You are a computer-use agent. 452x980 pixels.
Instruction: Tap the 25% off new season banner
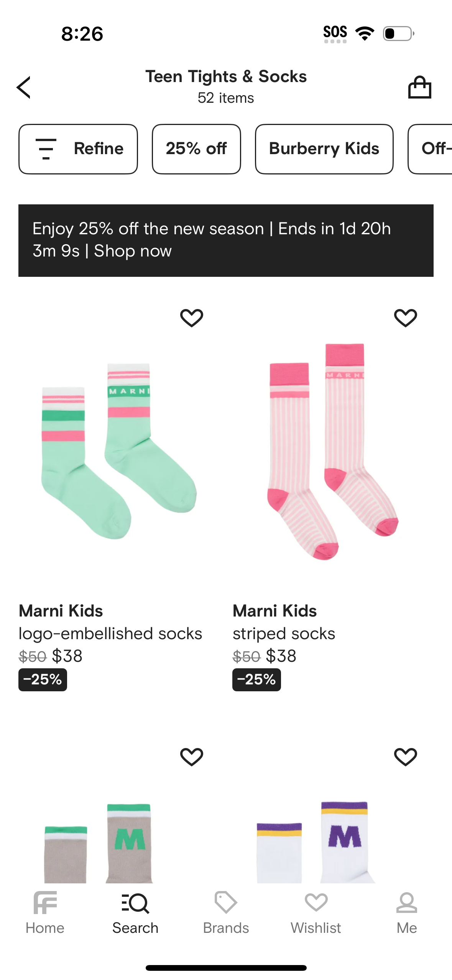[226, 240]
